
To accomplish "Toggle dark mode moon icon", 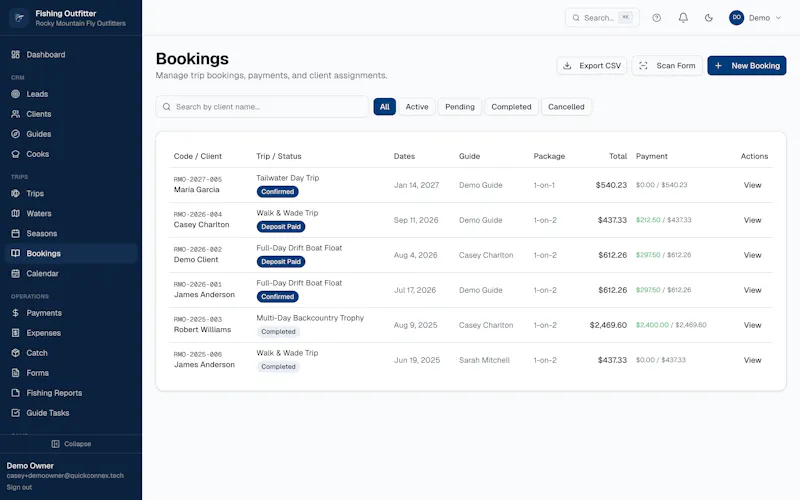I will (x=709, y=18).
